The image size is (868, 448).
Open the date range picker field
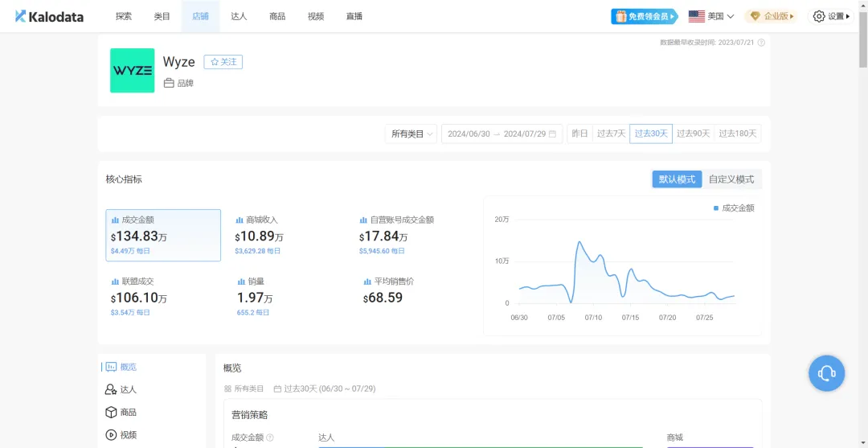pos(502,134)
